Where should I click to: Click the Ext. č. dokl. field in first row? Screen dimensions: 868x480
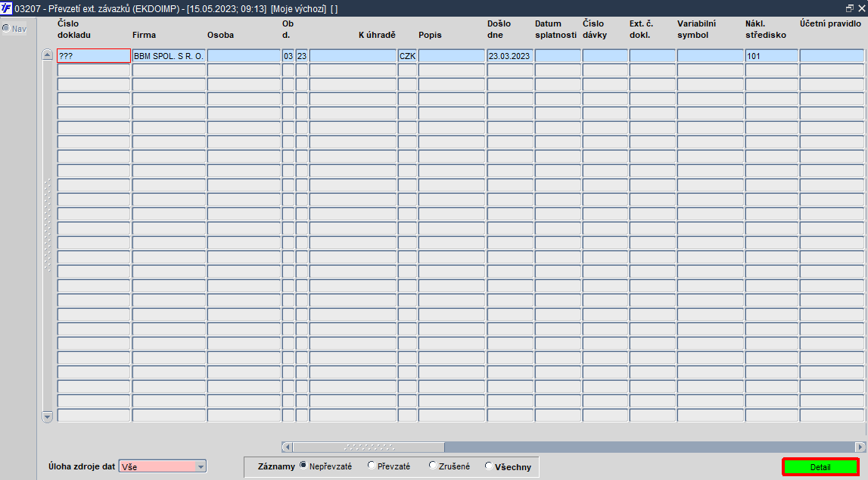pos(652,56)
